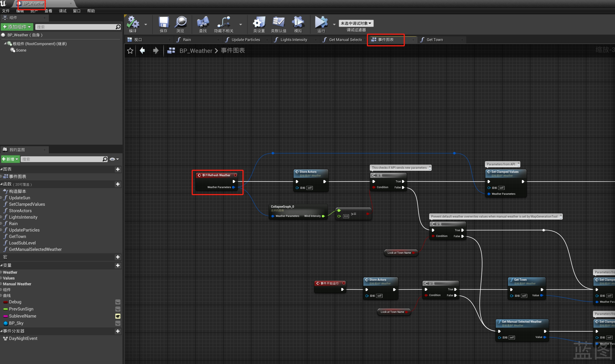
Task: Click the star bookmark icon in graph
Action: pyautogui.click(x=130, y=51)
